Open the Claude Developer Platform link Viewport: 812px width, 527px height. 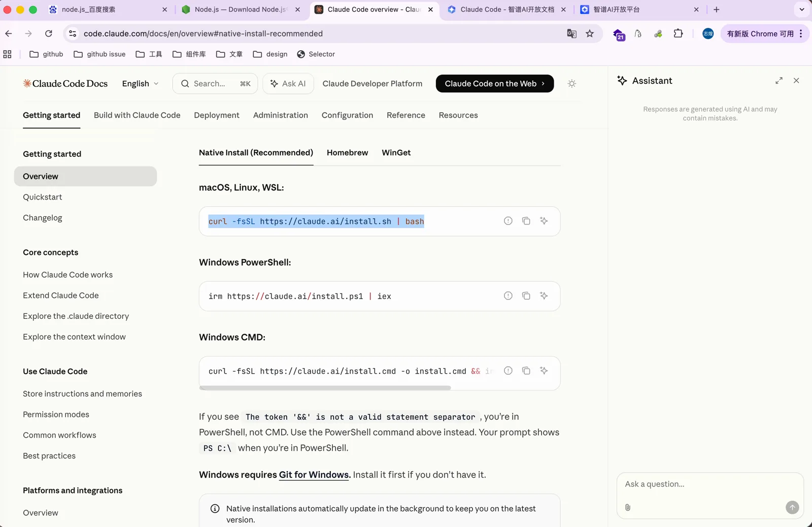(x=373, y=84)
